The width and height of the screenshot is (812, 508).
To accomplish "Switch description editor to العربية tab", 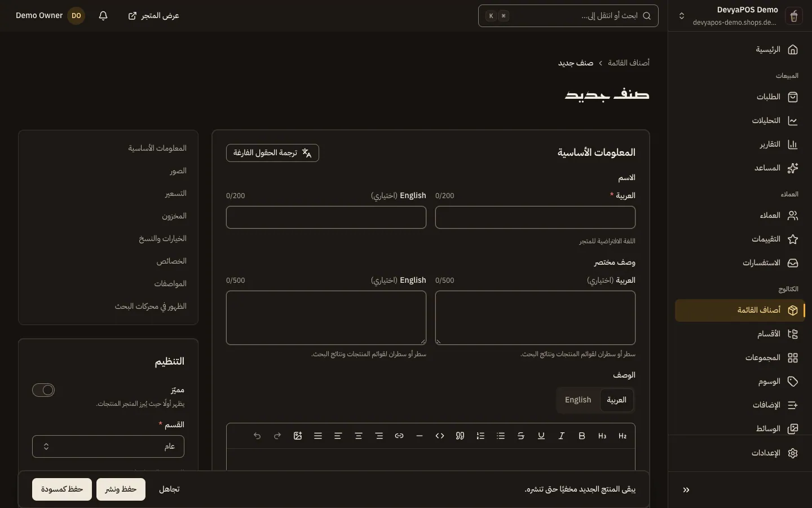I will point(616,400).
